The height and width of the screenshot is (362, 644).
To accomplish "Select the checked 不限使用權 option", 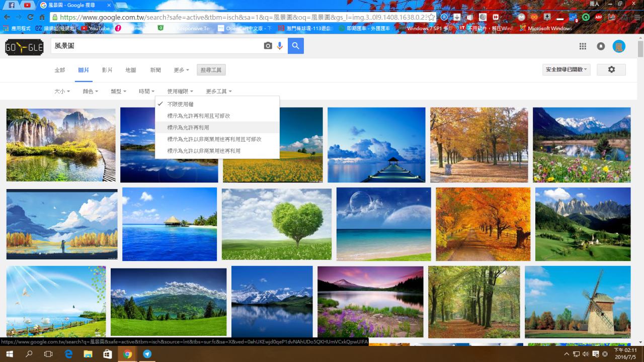I will [180, 104].
